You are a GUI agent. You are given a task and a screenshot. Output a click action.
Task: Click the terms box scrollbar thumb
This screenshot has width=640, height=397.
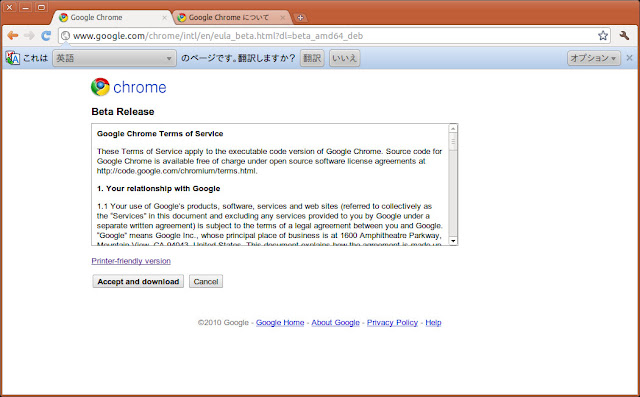453,142
